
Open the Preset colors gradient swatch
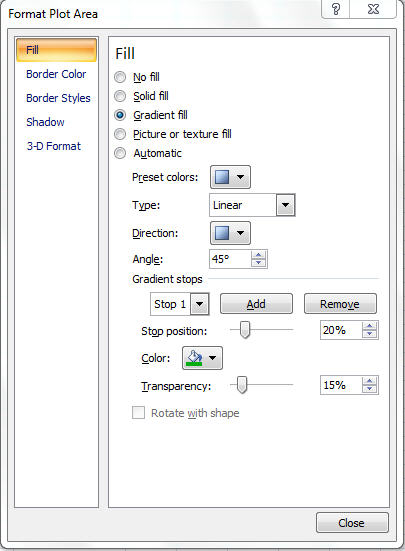click(x=230, y=177)
